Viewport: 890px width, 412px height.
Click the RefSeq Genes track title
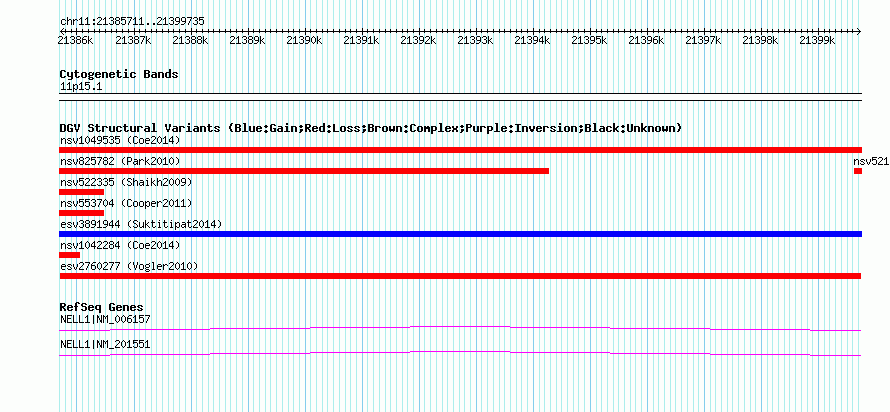click(102, 308)
